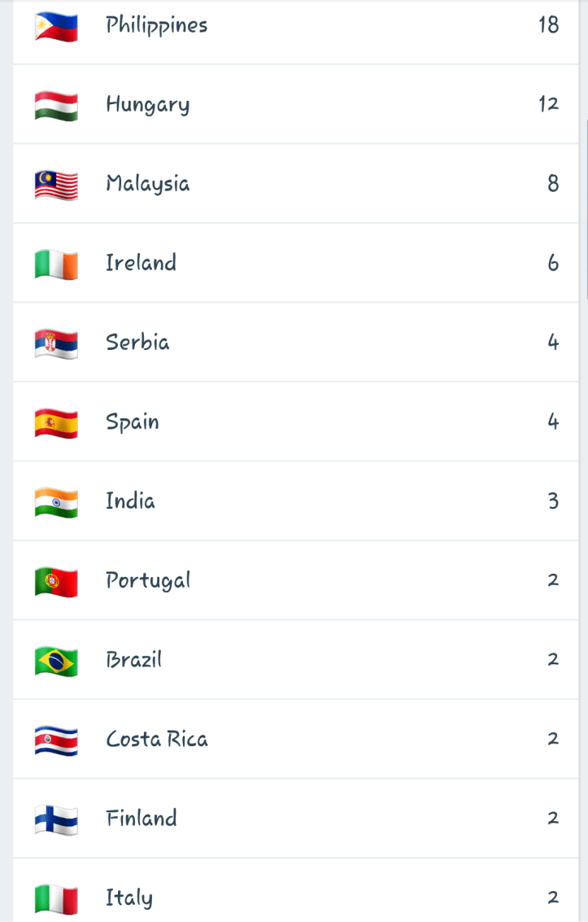Viewport: 588px width, 922px height.
Task: Click the Costa Rica flag icon
Action: click(x=56, y=741)
